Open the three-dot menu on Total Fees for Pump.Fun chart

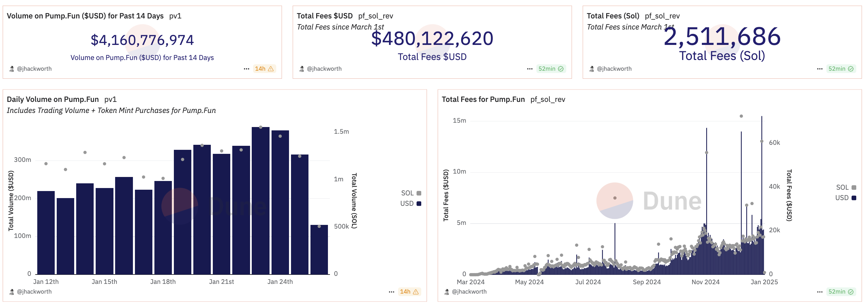pos(820,292)
